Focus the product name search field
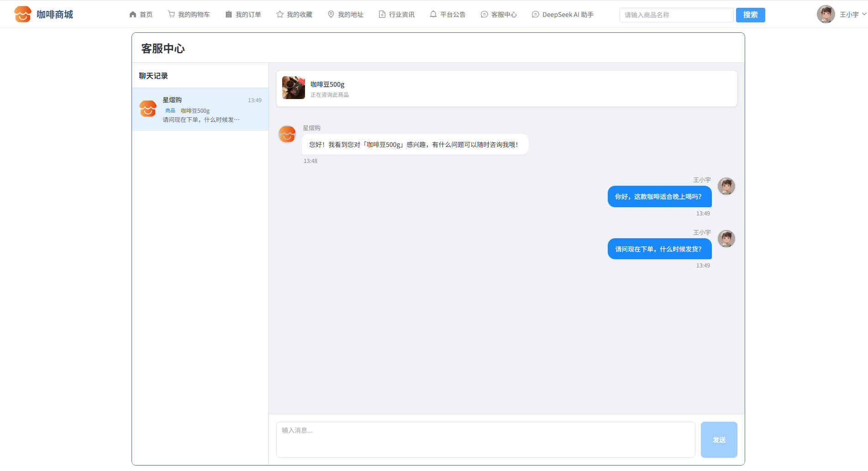 tap(676, 15)
